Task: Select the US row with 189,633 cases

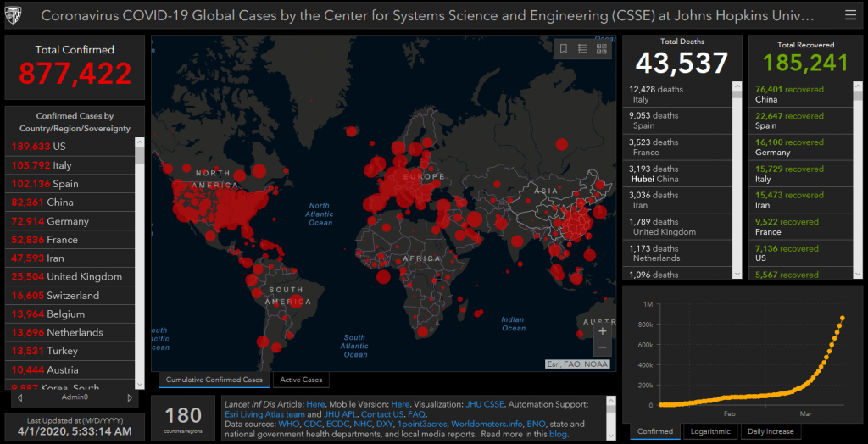Action: 70,147
